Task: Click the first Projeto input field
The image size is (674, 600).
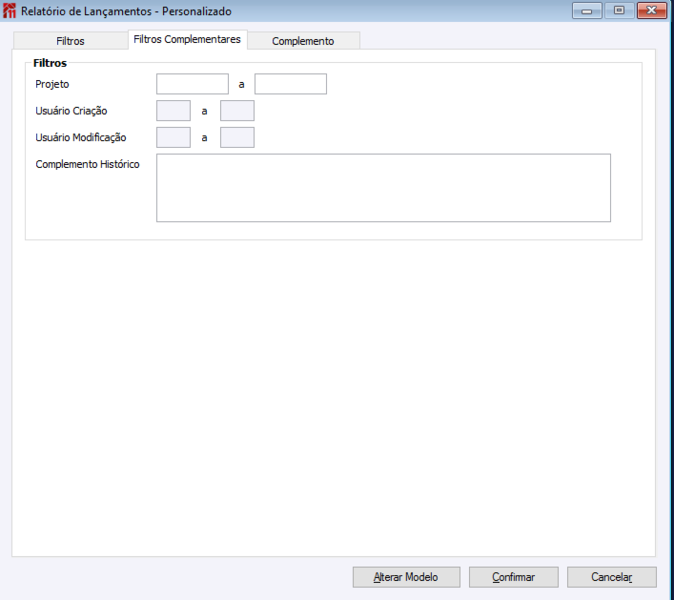Action: tap(192, 84)
